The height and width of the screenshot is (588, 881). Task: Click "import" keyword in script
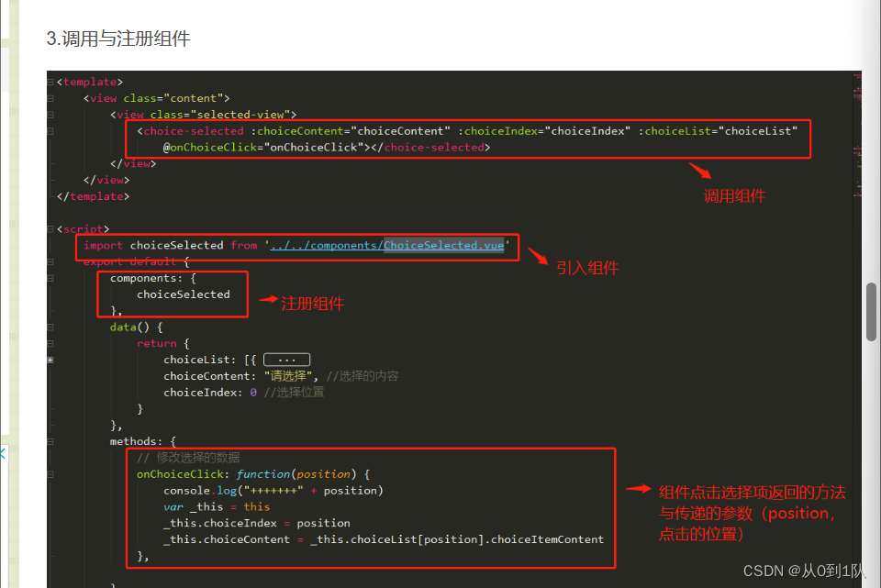tap(103, 246)
